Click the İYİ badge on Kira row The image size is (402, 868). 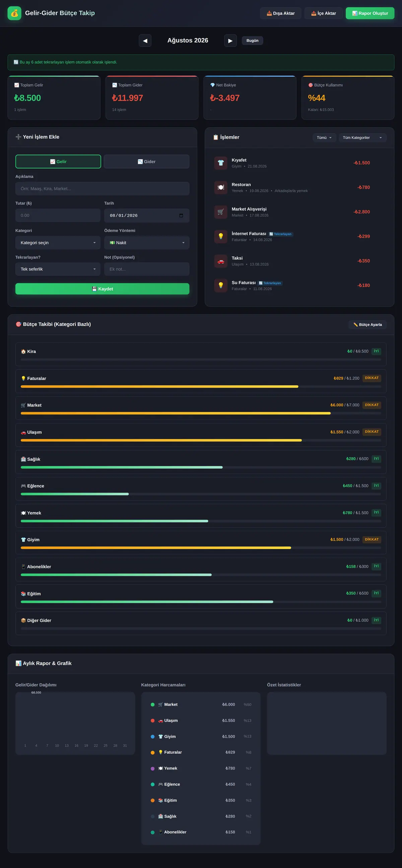point(376,351)
